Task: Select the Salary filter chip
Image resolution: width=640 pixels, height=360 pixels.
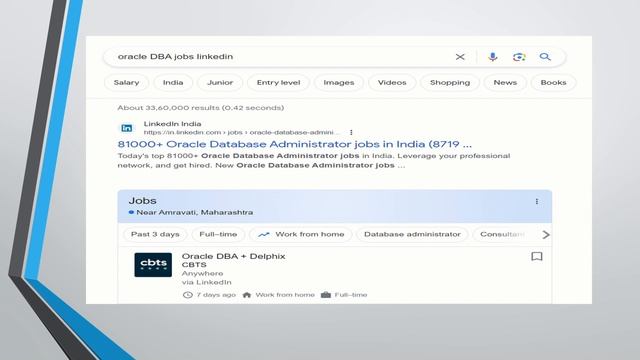Action: [126, 82]
